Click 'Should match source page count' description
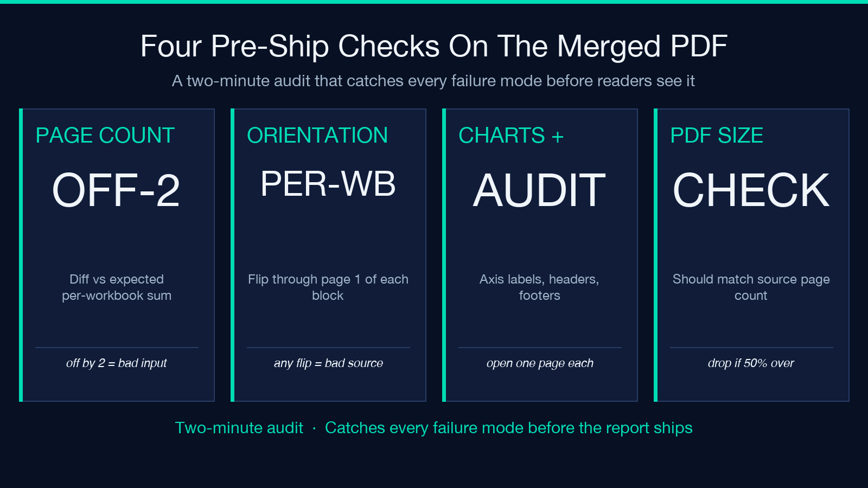This screenshot has height=488, width=868. point(751,287)
